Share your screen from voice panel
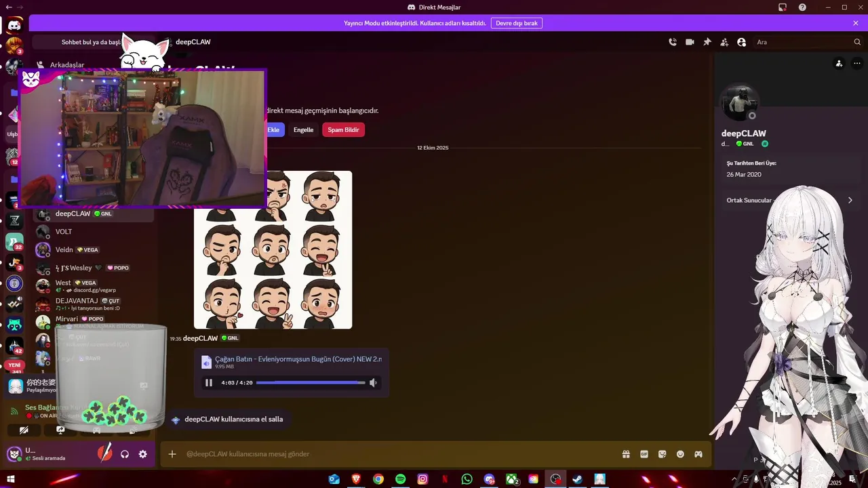The image size is (868, 488). point(60,430)
